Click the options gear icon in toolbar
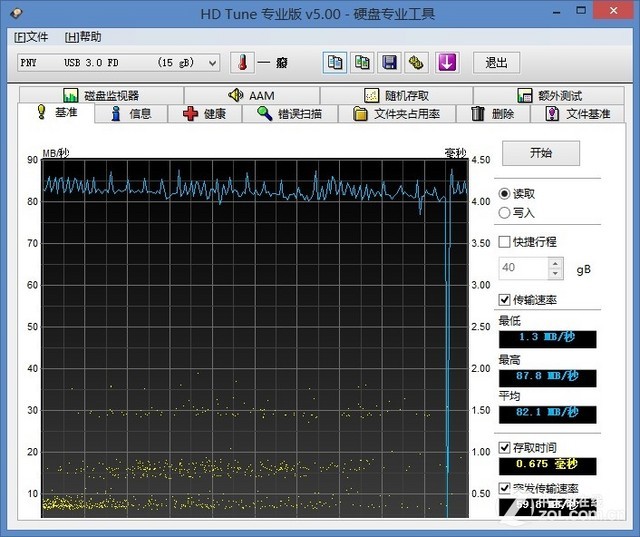This screenshot has height=537, width=640. [416, 62]
